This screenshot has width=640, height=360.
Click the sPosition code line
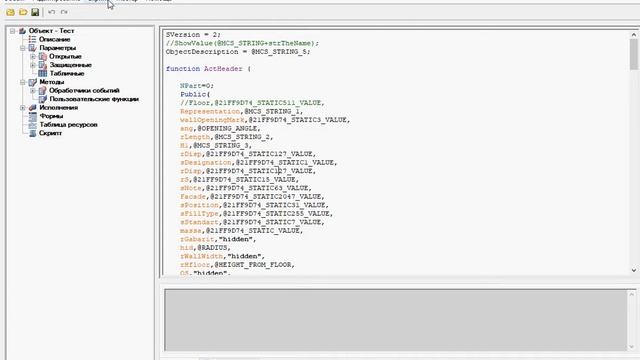tap(254, 205)
